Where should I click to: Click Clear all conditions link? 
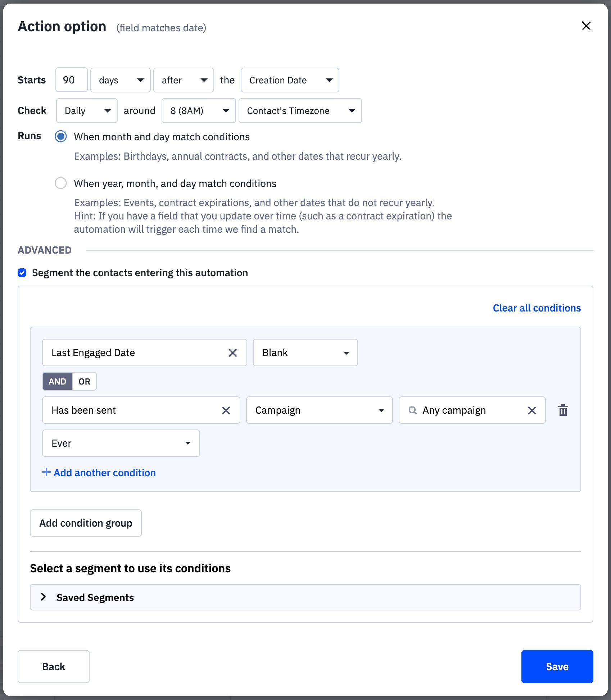537,308
